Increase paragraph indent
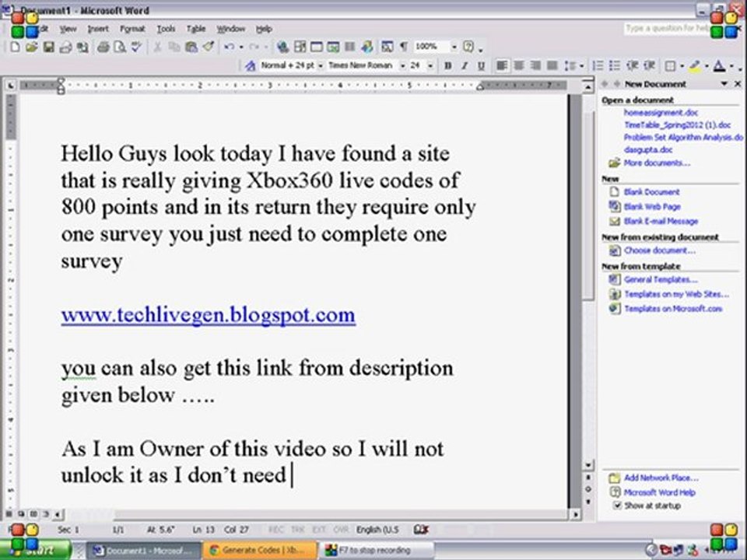 (x=649, y=65)
